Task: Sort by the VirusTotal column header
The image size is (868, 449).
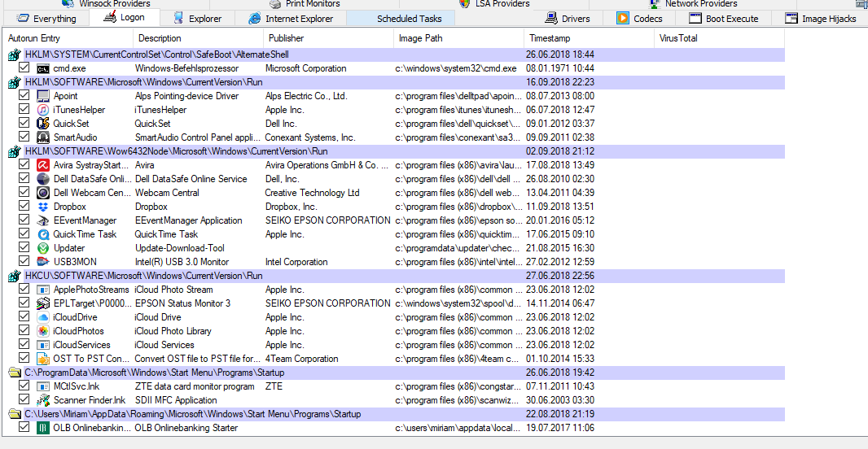Action: pos(719,38)
